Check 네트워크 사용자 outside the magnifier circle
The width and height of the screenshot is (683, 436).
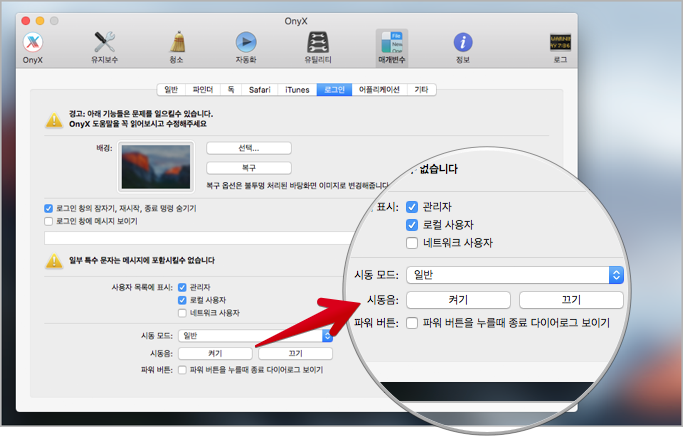click(182, 313)
